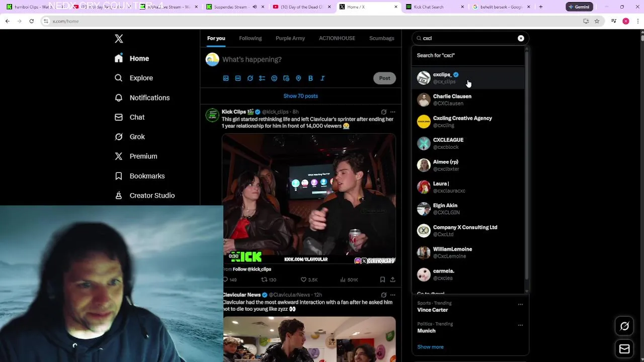Open more options on Clavicular News post
This screenshot has height=362, width=644.
click(392, 295)
